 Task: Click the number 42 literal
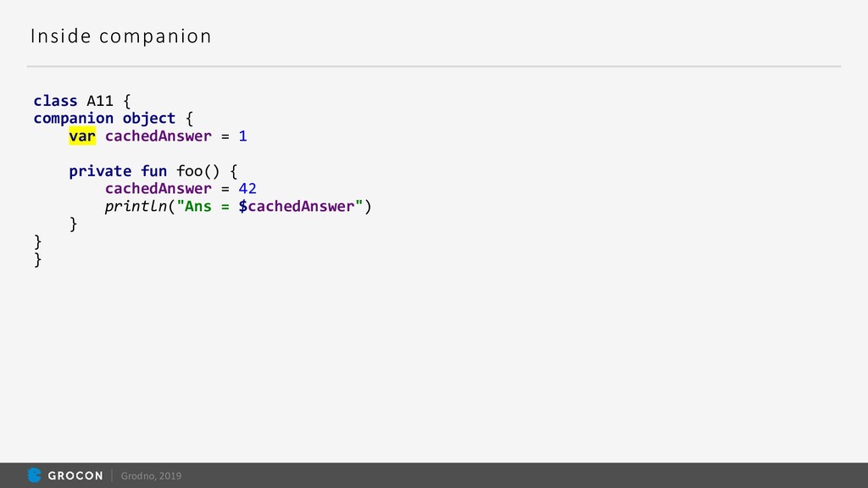click(x=248, y=189)
